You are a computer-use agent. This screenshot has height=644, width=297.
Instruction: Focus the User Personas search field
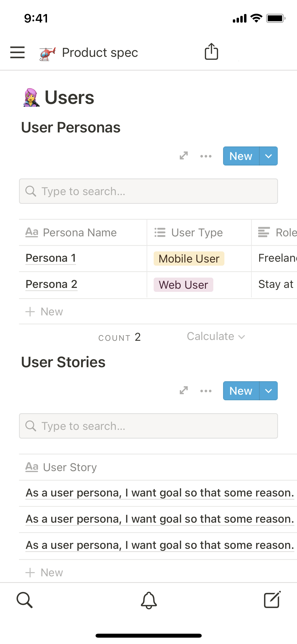pos(148,191)
